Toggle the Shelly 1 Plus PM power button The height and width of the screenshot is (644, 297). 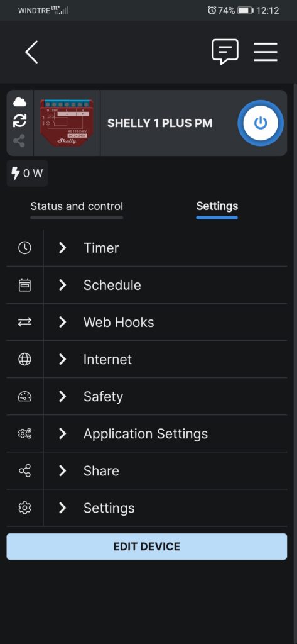coord(261,123)
